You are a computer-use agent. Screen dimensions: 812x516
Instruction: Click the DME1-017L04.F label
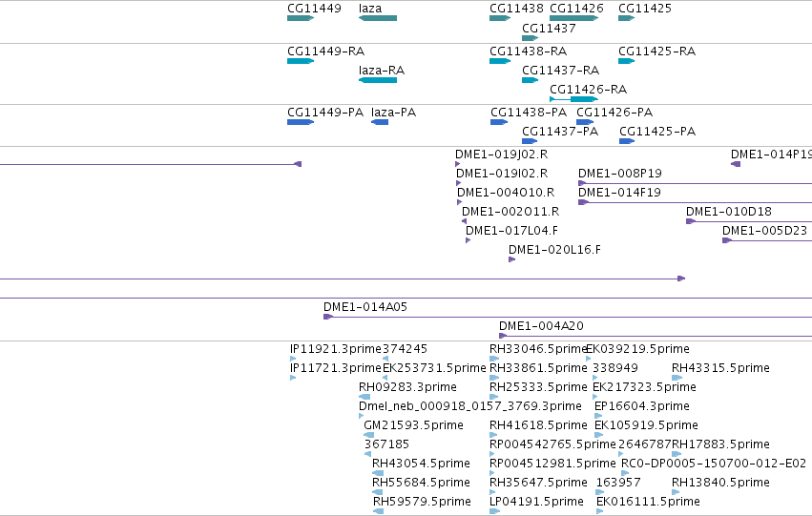(511, 231)
